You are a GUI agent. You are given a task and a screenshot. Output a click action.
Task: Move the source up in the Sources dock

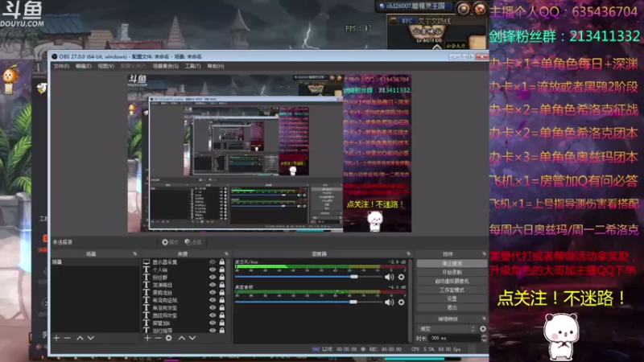click(x=182, y=338)
